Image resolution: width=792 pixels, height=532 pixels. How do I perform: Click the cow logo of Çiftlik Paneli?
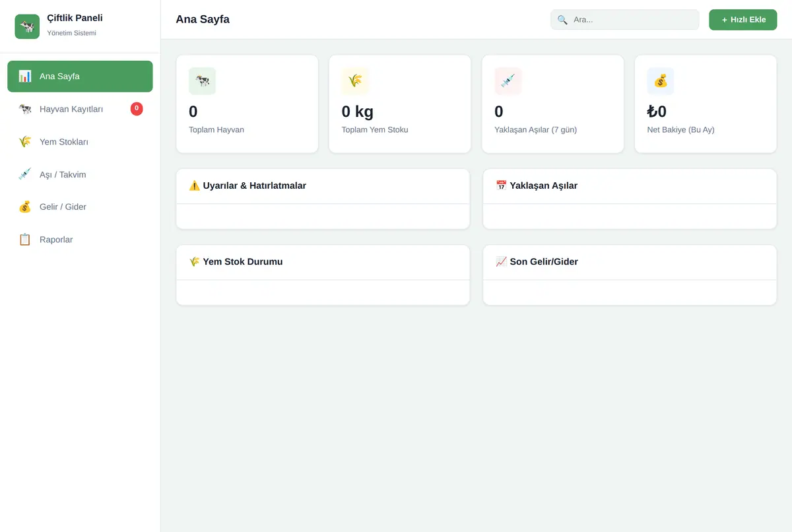[x=27, y=26]
